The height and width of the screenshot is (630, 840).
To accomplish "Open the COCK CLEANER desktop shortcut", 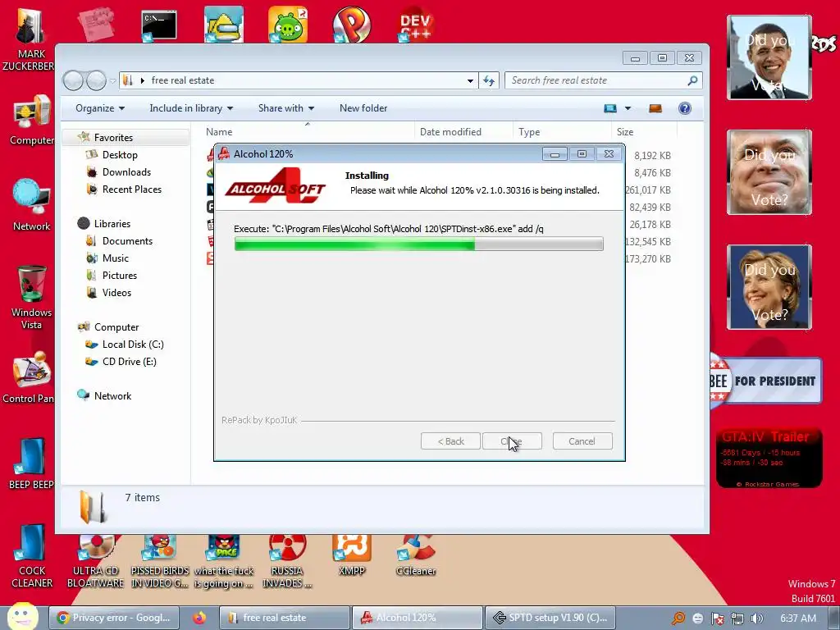I will 32,556.
